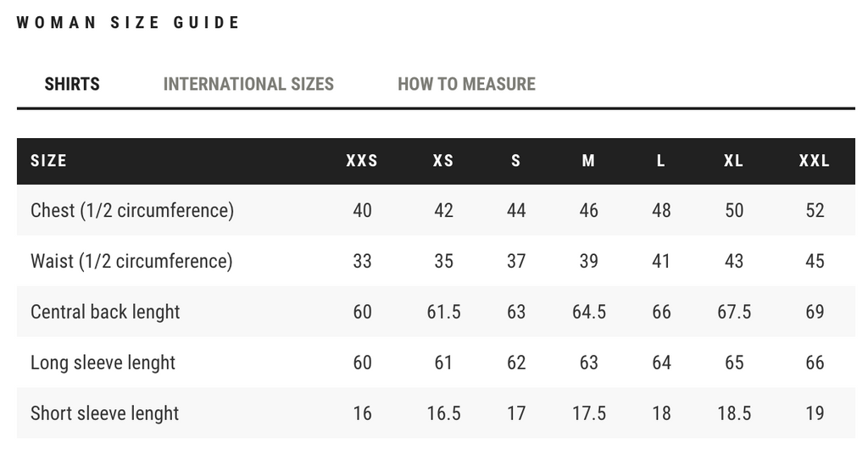
Task: Click the Chest (1/2 circumference) row label
Action: coord(132,210)
